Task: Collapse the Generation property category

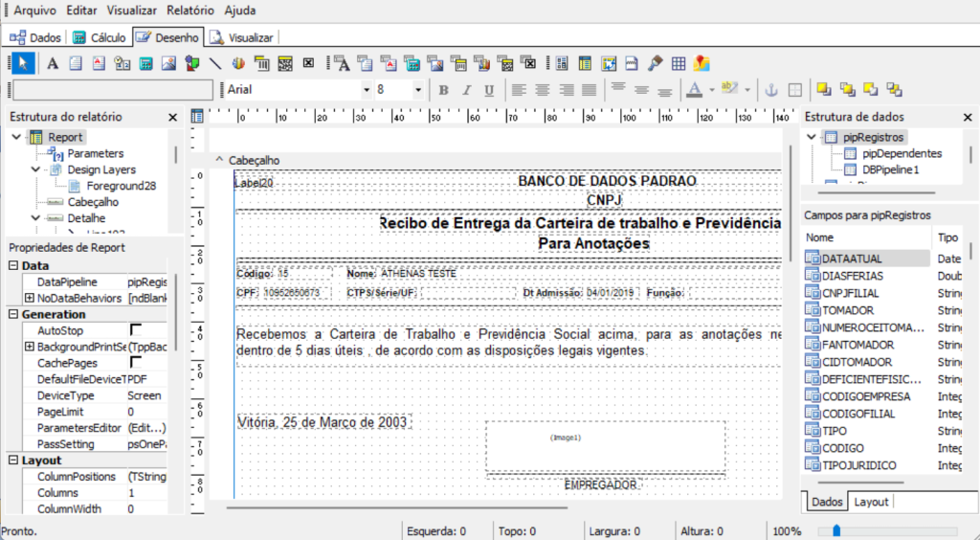Action: [x=13, y=314]
